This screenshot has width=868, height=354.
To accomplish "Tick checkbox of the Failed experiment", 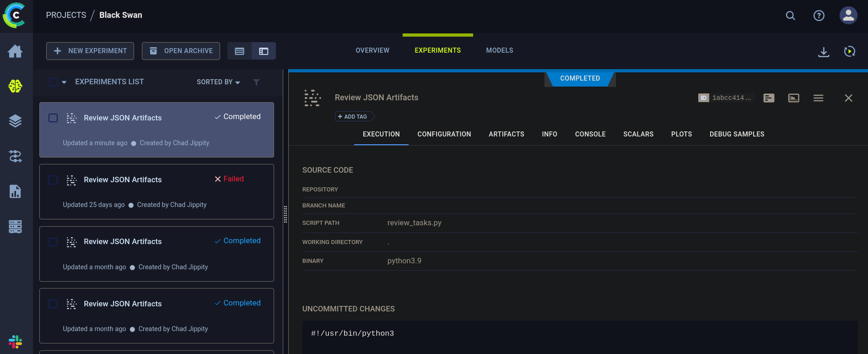I will [x=53, y=180].
